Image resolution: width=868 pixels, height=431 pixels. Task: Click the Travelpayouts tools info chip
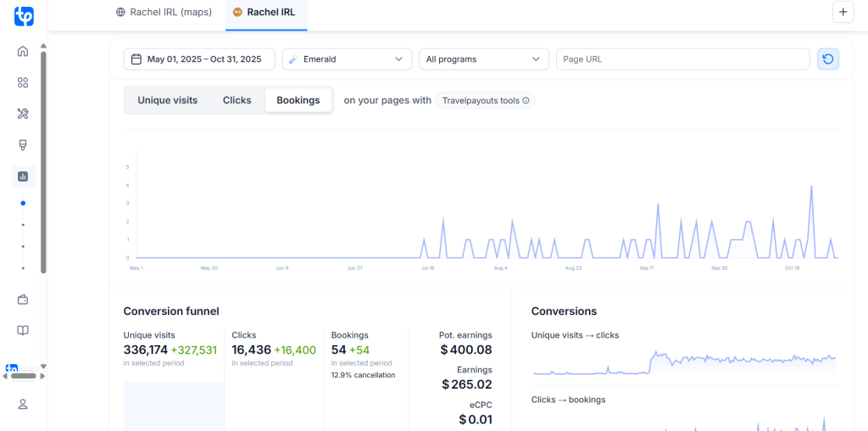click(486, 100)
